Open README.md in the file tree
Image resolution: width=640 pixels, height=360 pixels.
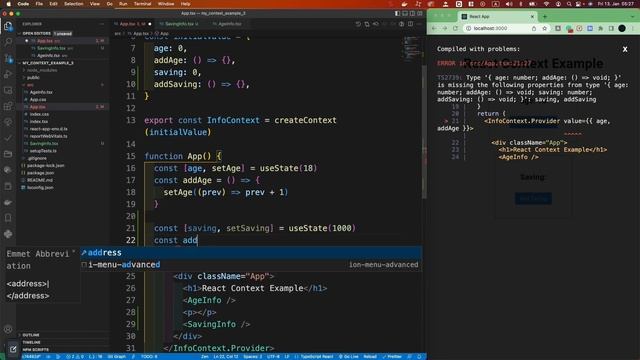click(40, 180)
